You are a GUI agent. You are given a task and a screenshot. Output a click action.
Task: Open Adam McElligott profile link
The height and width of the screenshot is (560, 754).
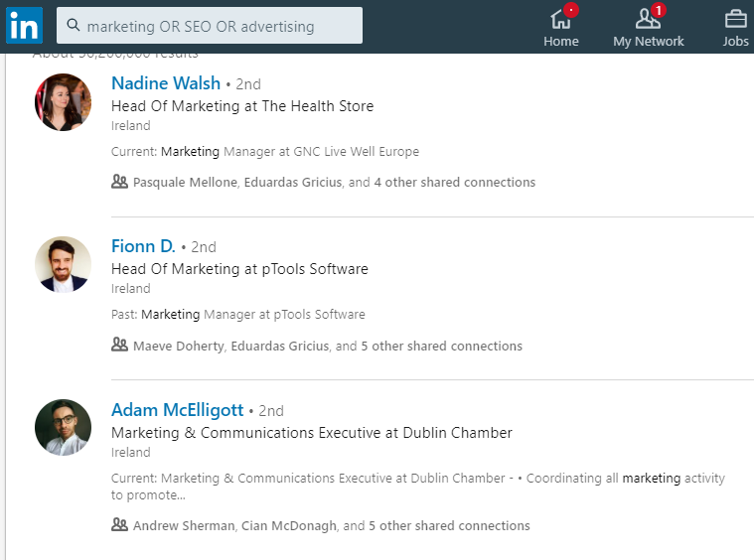tap(178, 410)
